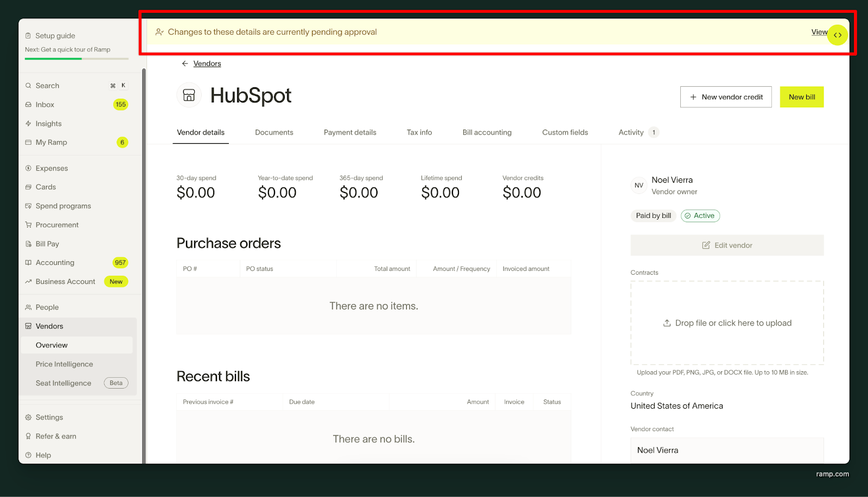Click the Noel Vierra vendor contact field
This screenshot has width=868, height=497.
(727, 450)
